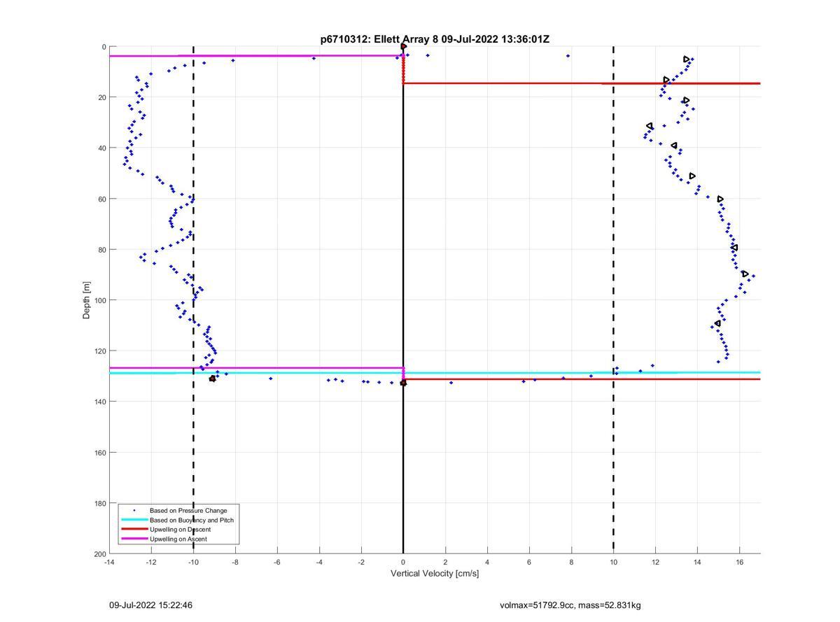Click the triangle marker near 80 m depth
This screenshot has height=622, width=840.
point(734,248)
